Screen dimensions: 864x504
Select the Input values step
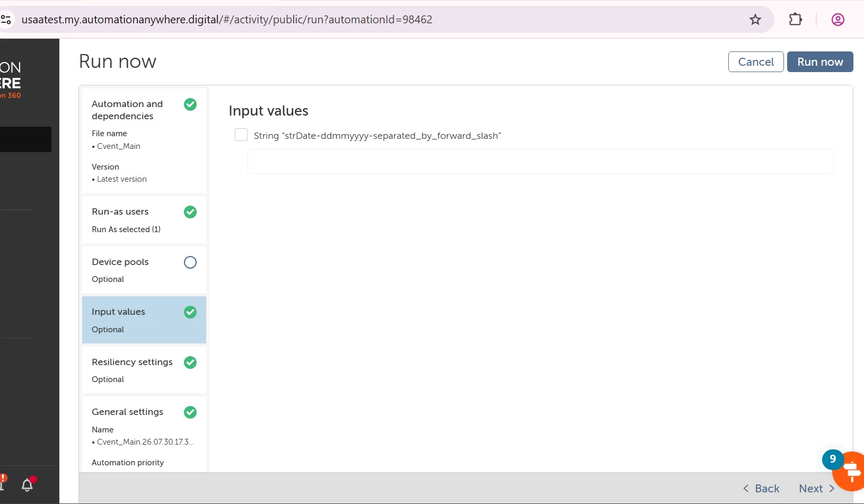pos(144,320)
